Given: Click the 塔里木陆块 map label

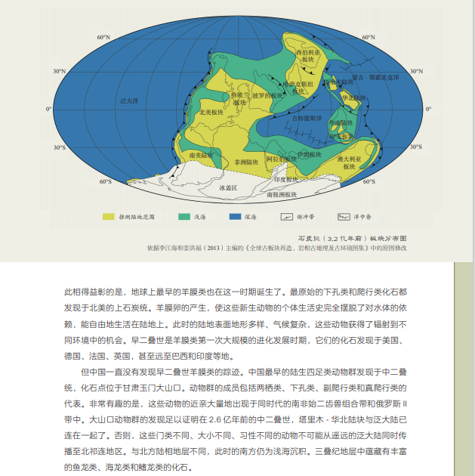Looking at the screenshot, I should (338, 82).
